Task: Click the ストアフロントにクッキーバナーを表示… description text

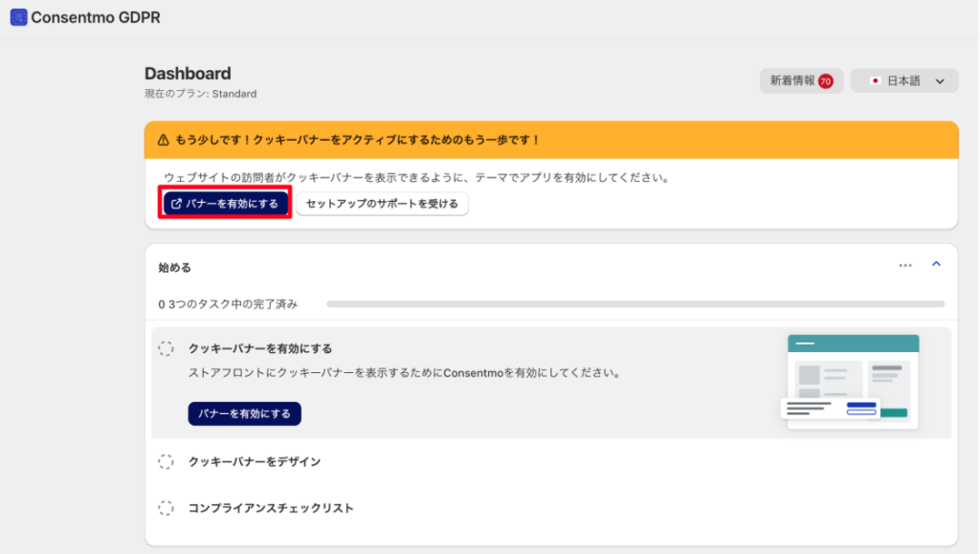Action: pyautogui.click(x=405, y=373)
